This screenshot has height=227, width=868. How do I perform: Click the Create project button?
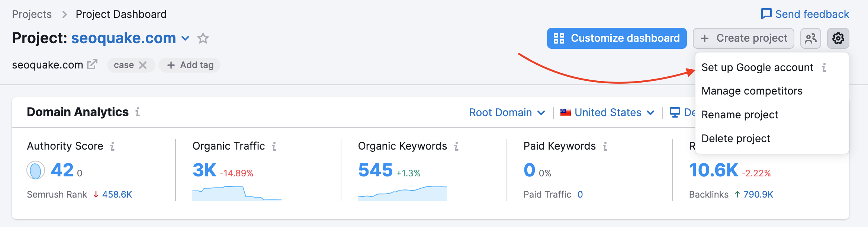pyautogui.click(x=743, y=38)
